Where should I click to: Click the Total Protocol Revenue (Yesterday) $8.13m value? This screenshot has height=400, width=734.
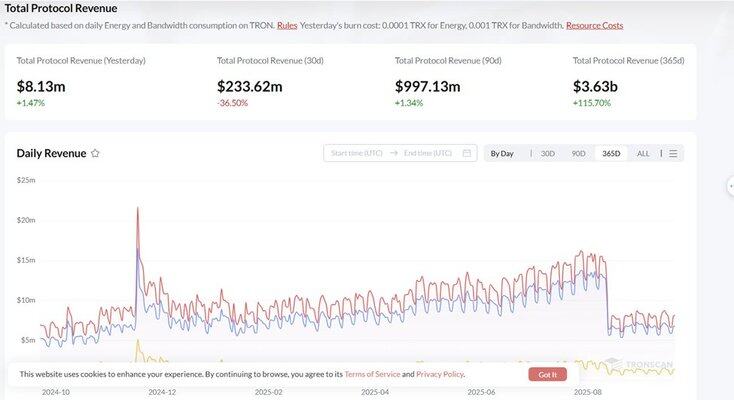coord(41,86)
